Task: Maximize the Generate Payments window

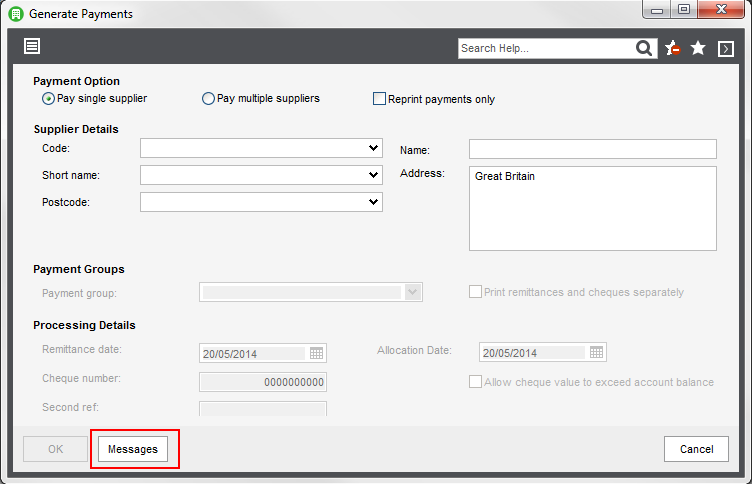Action: [x=684, y=10]
